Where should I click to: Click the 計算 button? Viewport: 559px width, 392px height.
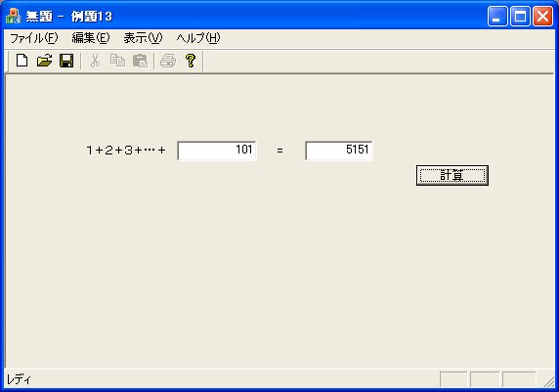tap(452, 176)
